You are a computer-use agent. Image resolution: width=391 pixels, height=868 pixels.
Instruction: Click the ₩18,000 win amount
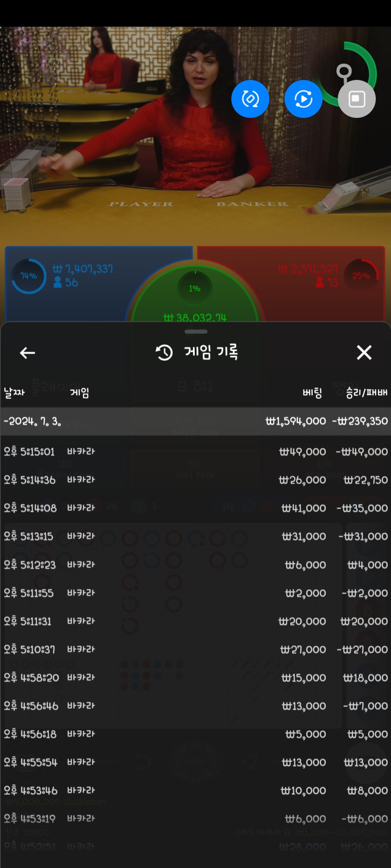tap(366, 678)
